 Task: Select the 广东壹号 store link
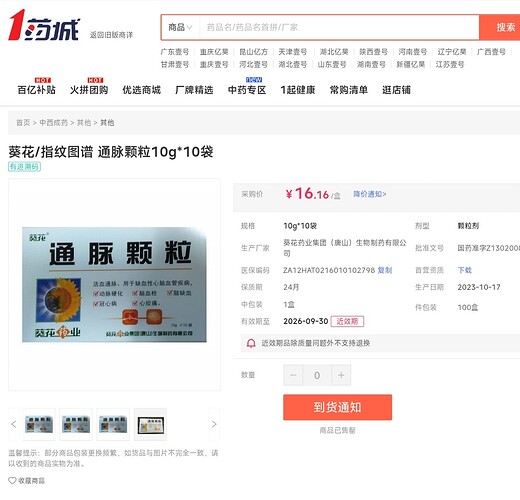pos(175,52)
